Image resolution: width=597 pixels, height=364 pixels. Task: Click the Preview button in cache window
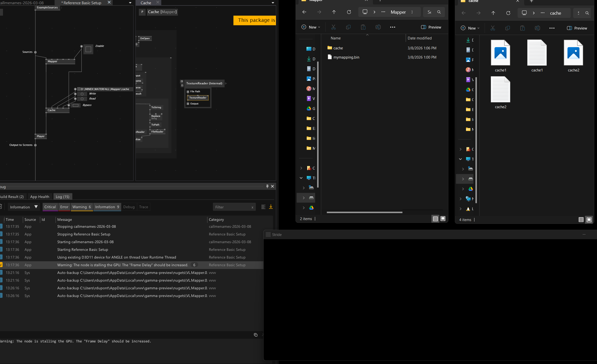tap(577, 28)
